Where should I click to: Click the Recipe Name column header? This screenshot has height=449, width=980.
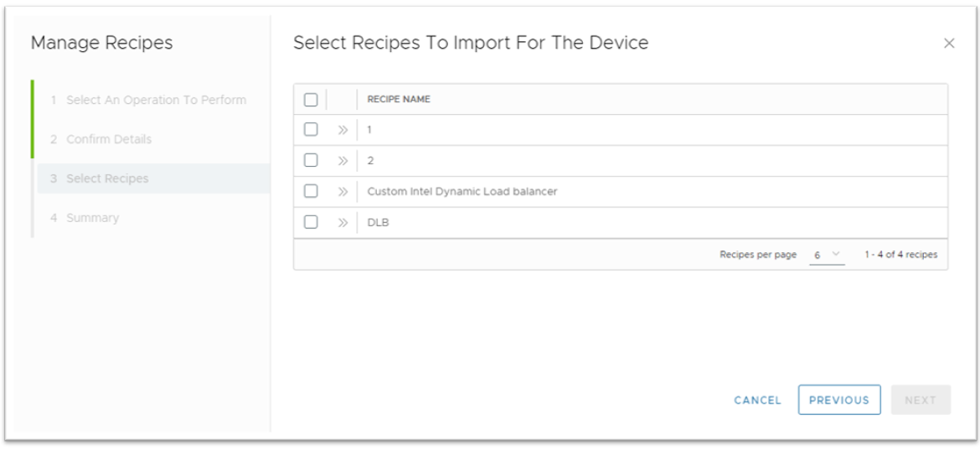click(399, 100)
